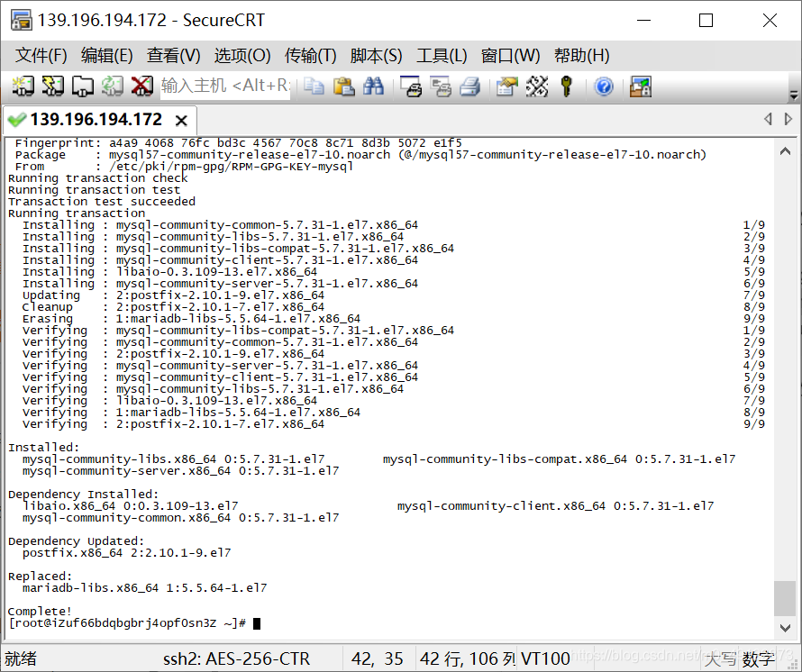Click Transaction test succeeded line

click(x=102, y=202)
